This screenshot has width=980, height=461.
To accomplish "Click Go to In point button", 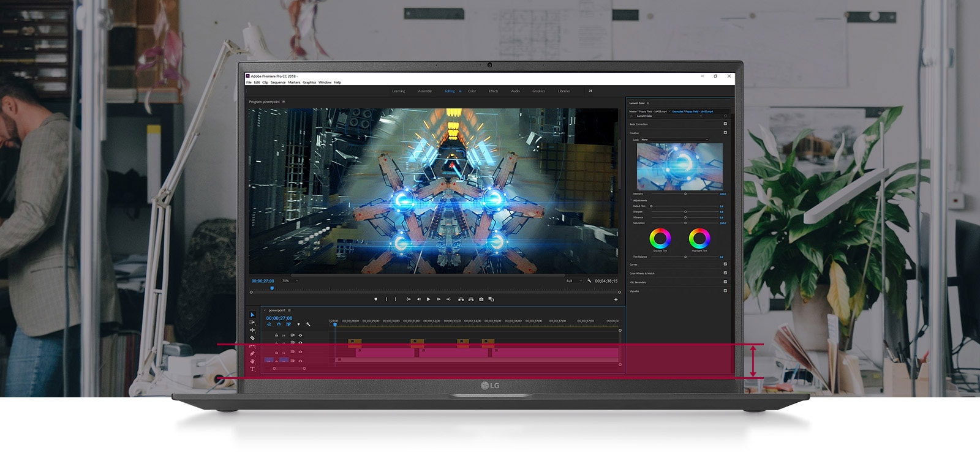I will pos(408,299).
